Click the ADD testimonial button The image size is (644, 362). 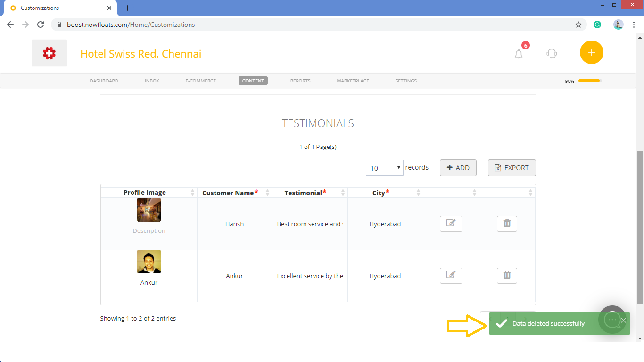(x=458, y=168)
